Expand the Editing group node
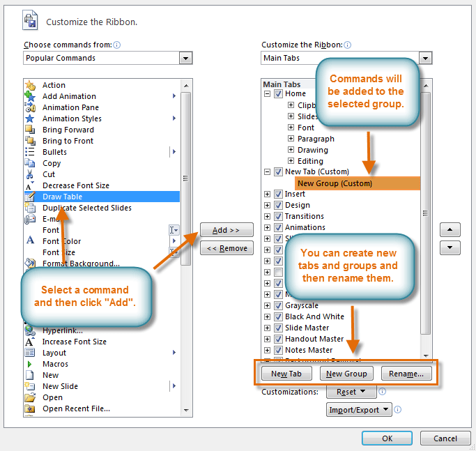The image size is (476, 451). 291,160
